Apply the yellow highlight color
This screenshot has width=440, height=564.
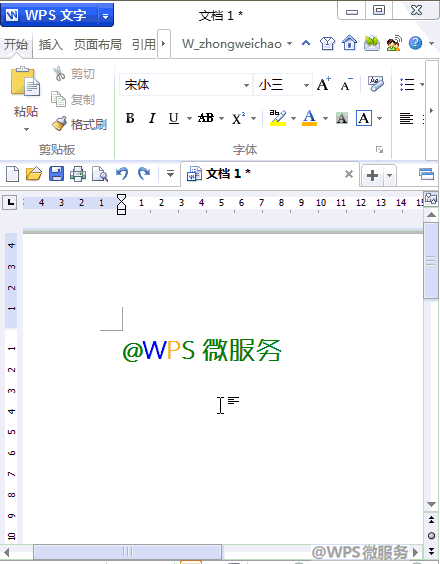point(278,118)
